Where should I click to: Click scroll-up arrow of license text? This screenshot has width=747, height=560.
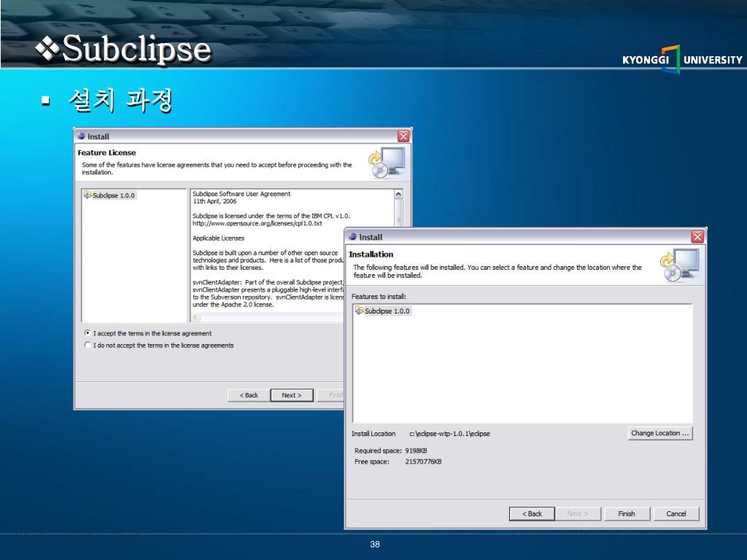(x=398, y=194)
